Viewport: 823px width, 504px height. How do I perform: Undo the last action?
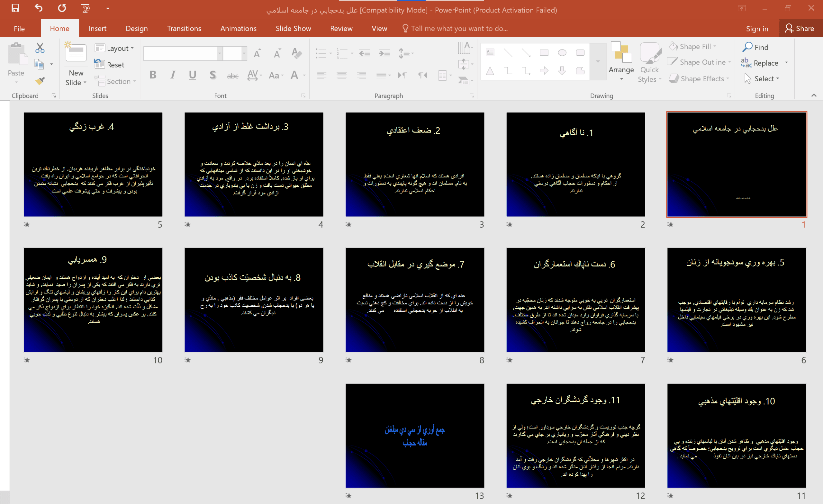(x=39, y=8)
